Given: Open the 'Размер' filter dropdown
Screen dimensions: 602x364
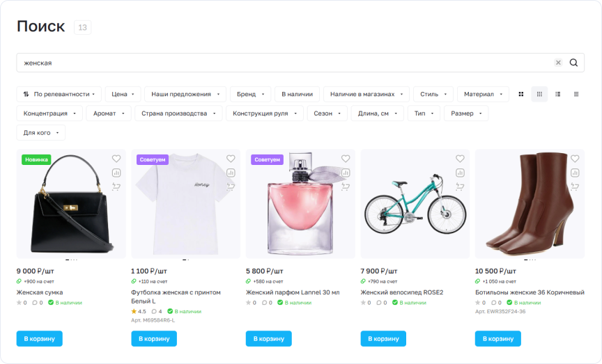Looking at the screenshot, I should 466,113.
